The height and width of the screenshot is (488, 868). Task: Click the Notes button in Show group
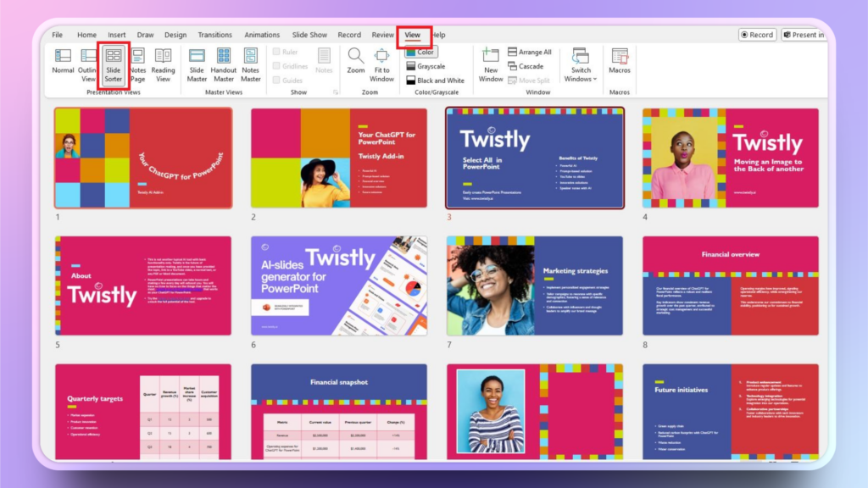(x=324, y=61)
